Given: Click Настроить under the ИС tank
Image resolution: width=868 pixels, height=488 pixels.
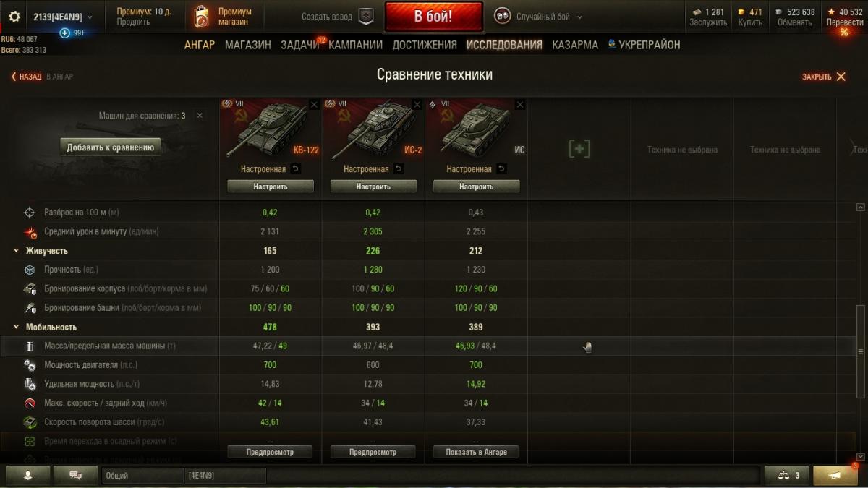Looking at the screenshot, I should [476, 187].
